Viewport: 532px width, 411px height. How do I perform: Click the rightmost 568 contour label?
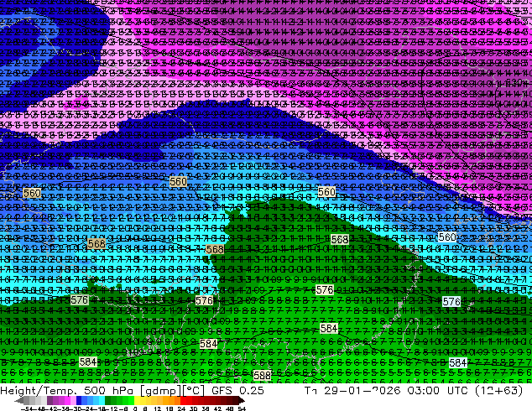coord(339,239)
